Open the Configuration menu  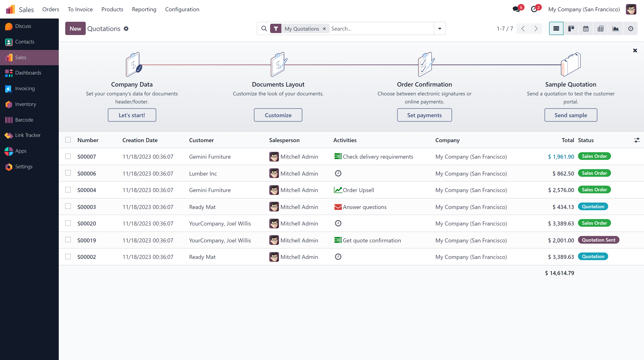pos(182,9)
